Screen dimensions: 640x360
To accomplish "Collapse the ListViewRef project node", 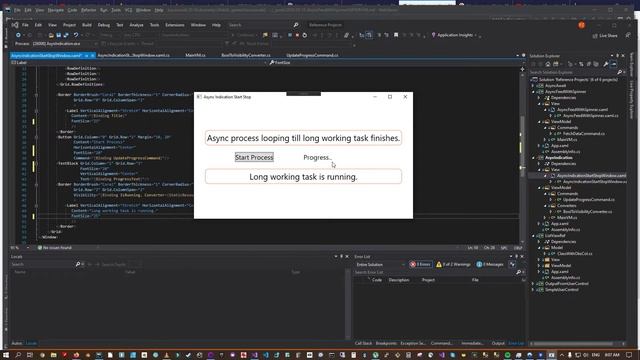I will point(533,236).
